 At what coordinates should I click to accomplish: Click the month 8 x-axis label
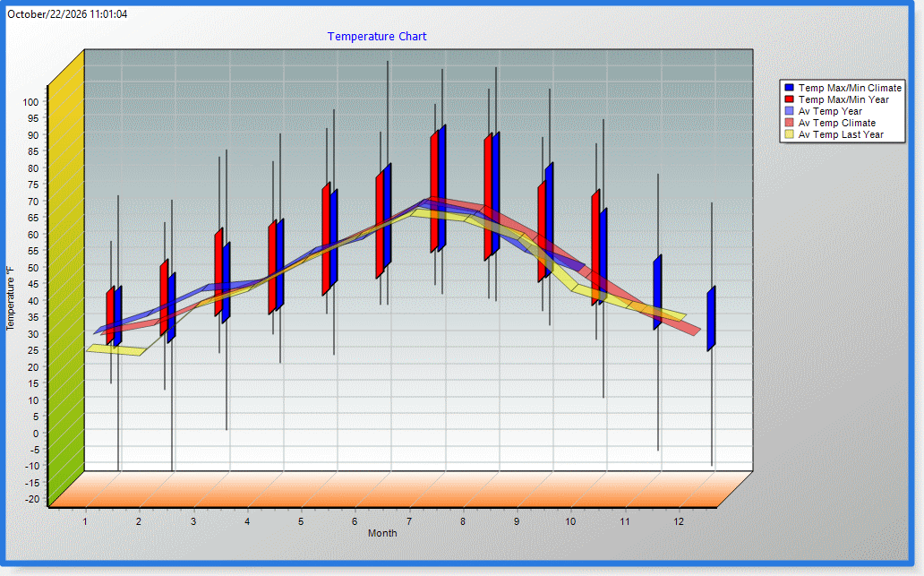463,521
